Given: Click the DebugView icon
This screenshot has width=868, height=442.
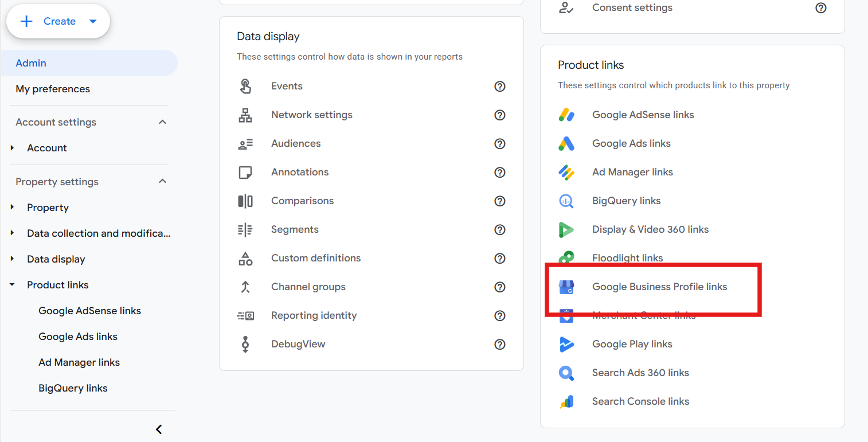Looking at the screenshot, I should [x=245, y=344].
